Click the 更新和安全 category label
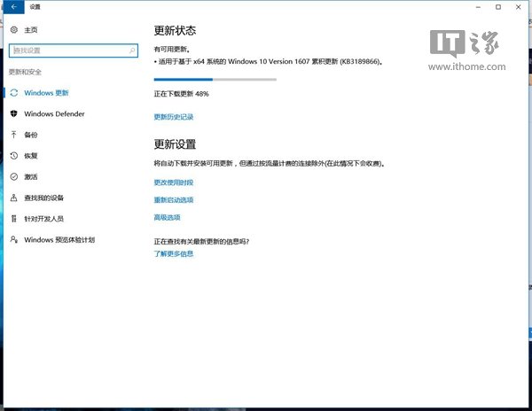532x411 pixels. pyautogui.click(x=25, y=72)
